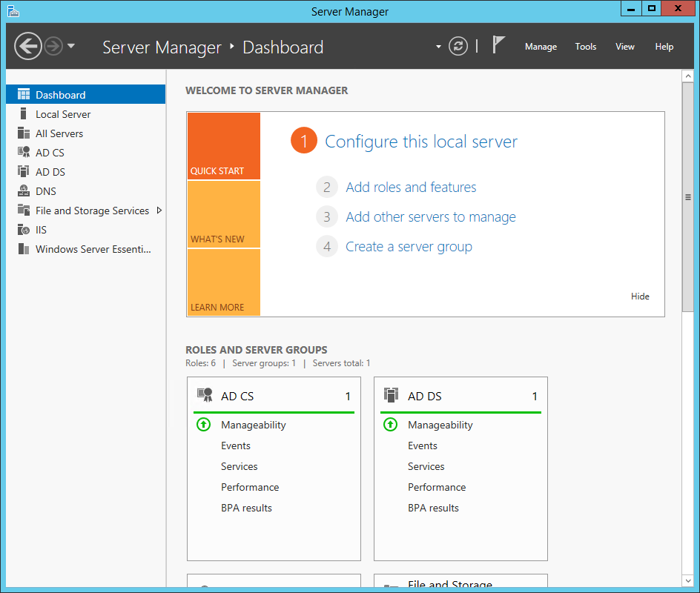Click Create a server group link
The width and height of the screenshot is (700, 593).
tap(409, 247)
